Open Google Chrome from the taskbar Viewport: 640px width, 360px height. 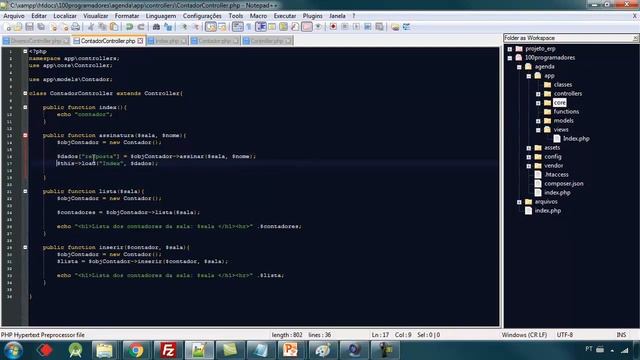tap(136, 350)
